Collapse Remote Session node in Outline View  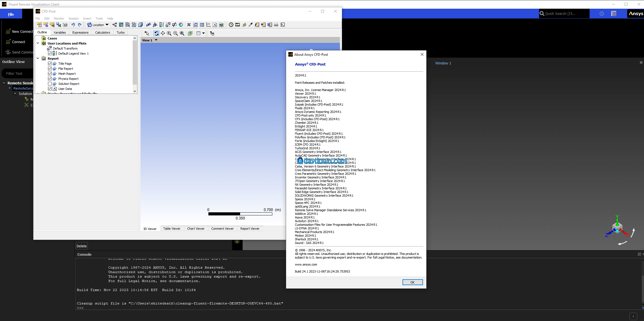(x=4, y=83)
